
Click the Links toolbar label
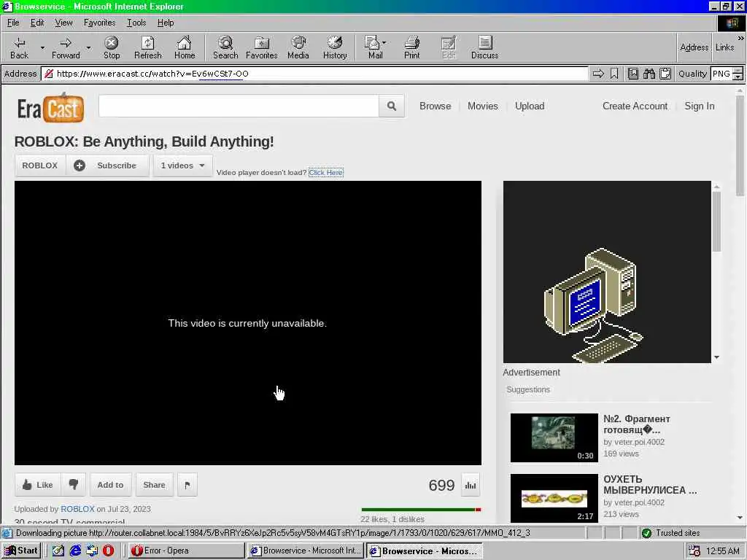(x=724, y=47)
